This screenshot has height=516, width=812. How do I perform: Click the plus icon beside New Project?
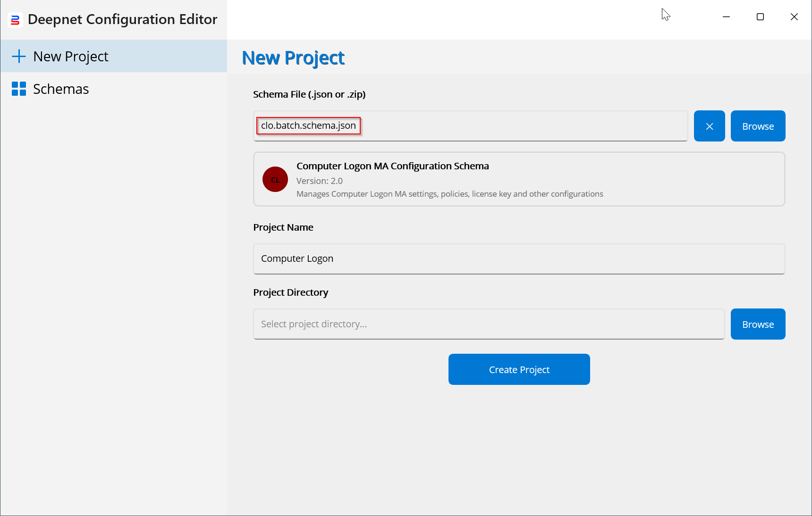(19, 56)
